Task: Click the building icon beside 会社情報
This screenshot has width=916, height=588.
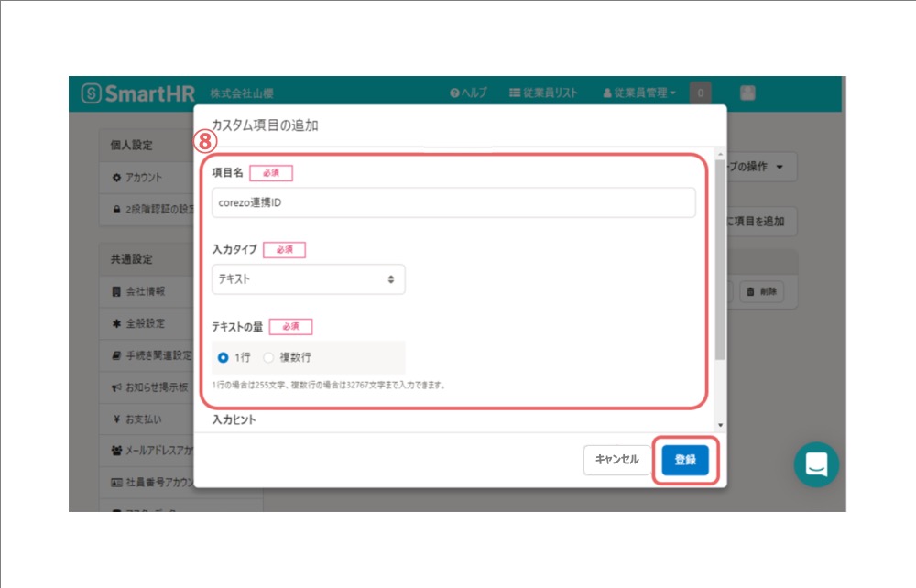Action: (116, 291)
